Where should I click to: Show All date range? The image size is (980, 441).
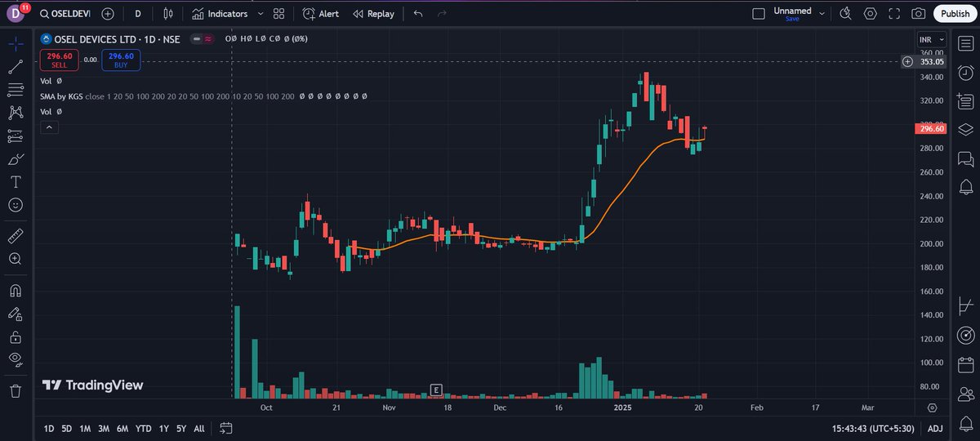tap(199, 428)
